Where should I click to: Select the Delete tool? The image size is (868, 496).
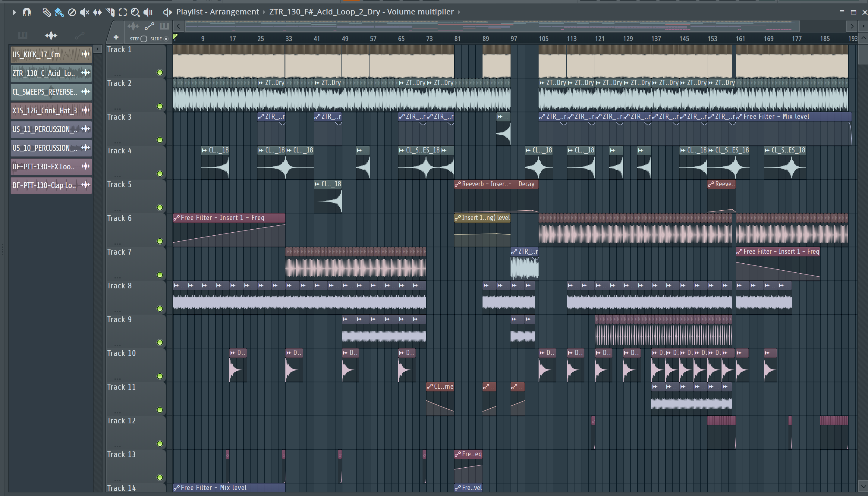(x=72, y=12)
